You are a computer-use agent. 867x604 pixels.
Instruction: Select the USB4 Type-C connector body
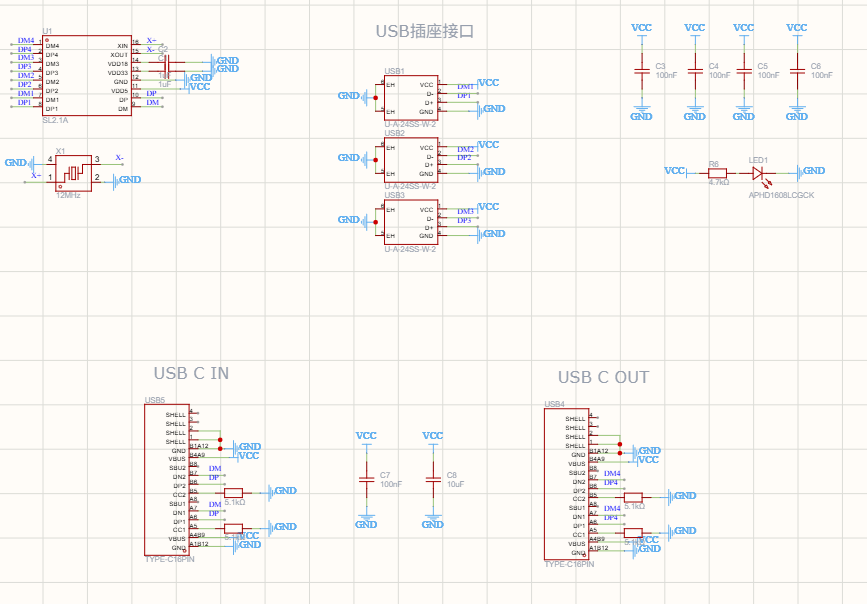pos(566,484)
